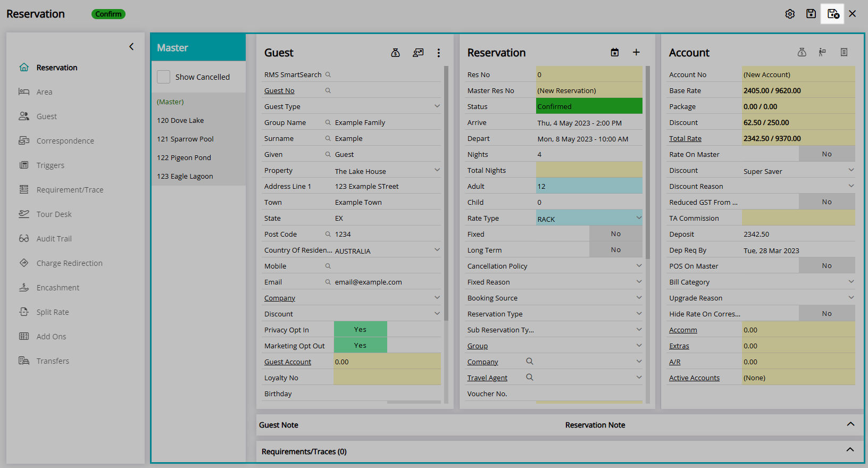This screenshot has width=868, height=468.
Task: Click the Account person flag icon
Action: coord(822,52)
